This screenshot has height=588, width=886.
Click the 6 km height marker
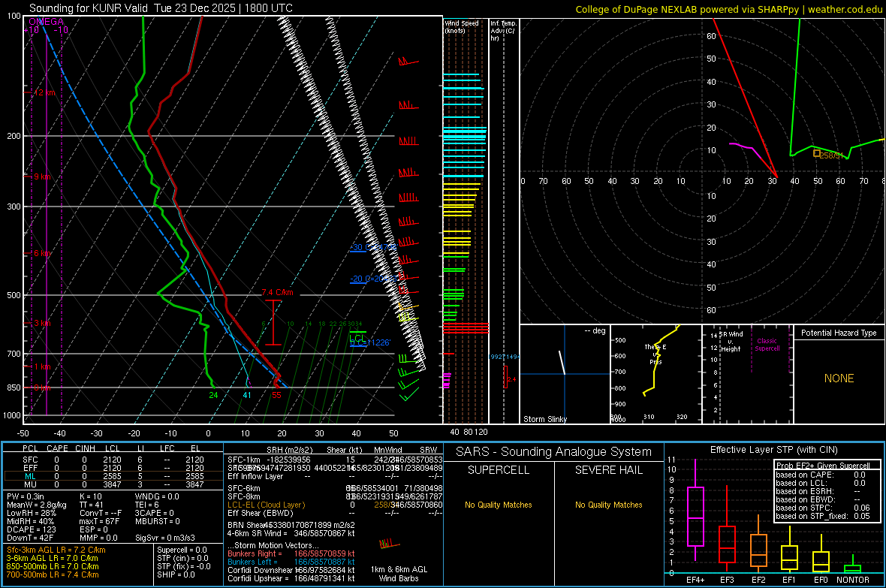(42, 253)
